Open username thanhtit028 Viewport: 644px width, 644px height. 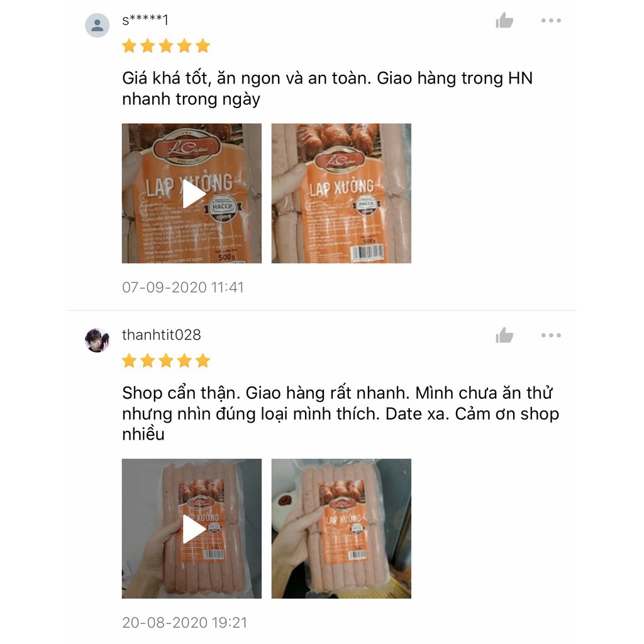tap(162, 335)
